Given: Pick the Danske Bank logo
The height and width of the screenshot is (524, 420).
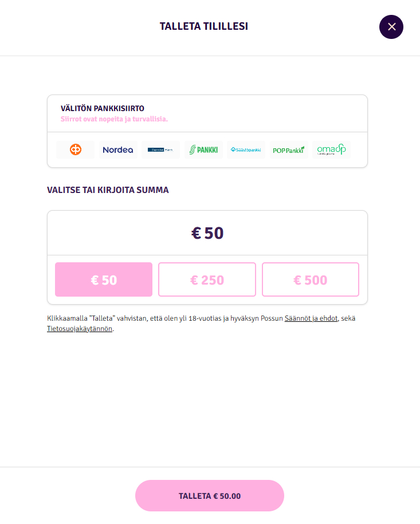Looking at the screenshot, I should (160, 149).
